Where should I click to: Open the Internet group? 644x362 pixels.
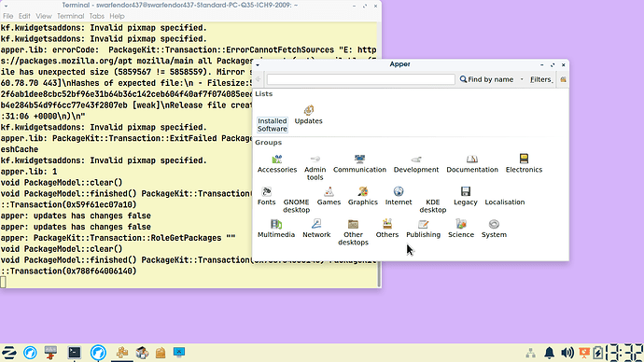pos(399,196)
